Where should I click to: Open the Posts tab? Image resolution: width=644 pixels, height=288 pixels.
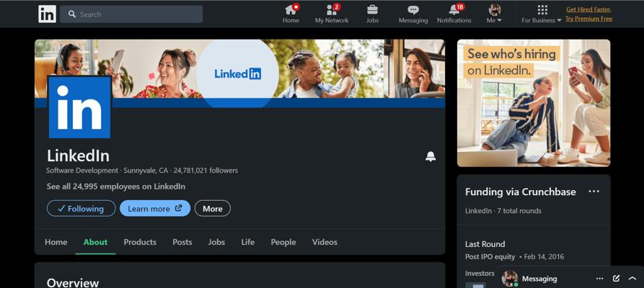click(182, 242)
